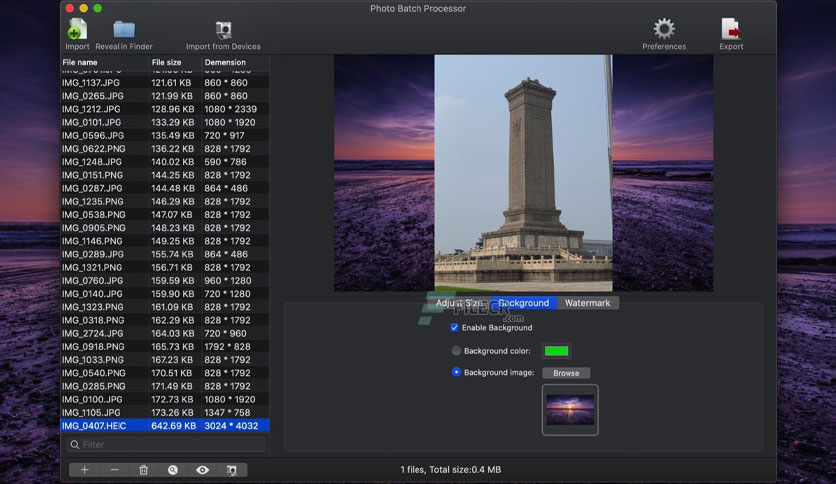The image size is (836, 484).
Task: Switch to Watermark tab
Action: (588, 303)
